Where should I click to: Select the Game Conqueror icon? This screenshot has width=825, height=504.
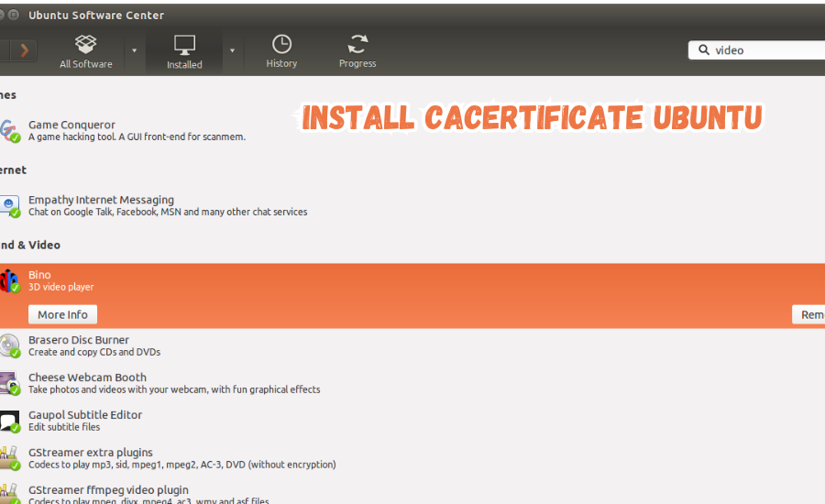point(9,130)
